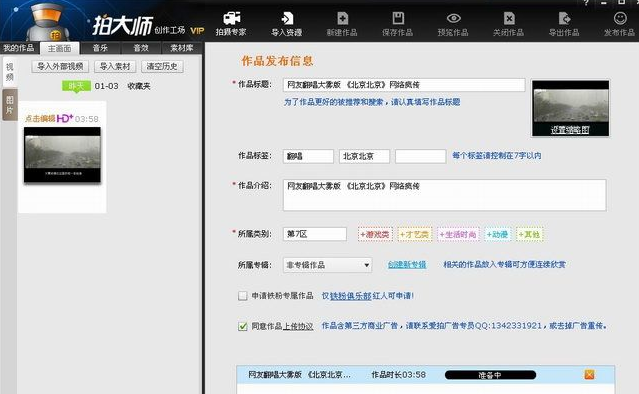
Task: Add the +才艺类 category tag
Action: (414, 234)
